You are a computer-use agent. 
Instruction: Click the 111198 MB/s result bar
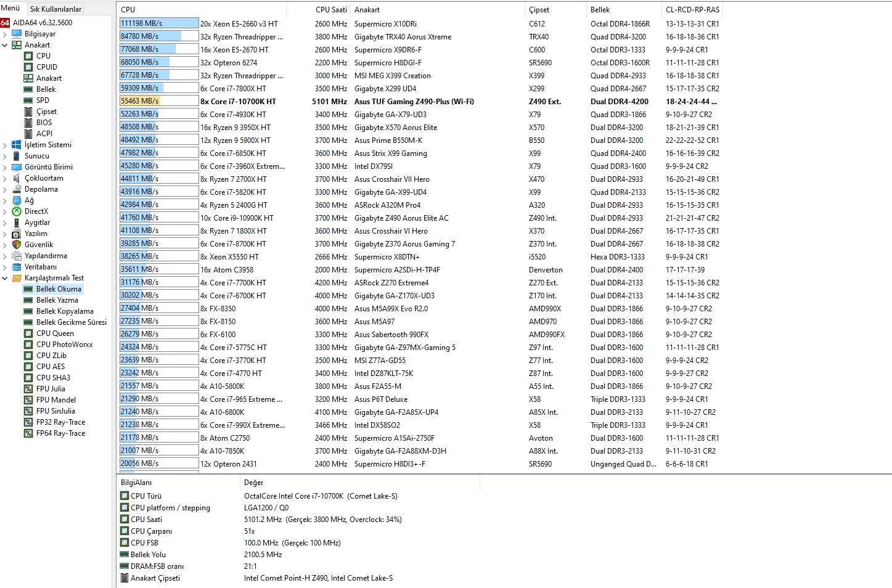[159, 23]
